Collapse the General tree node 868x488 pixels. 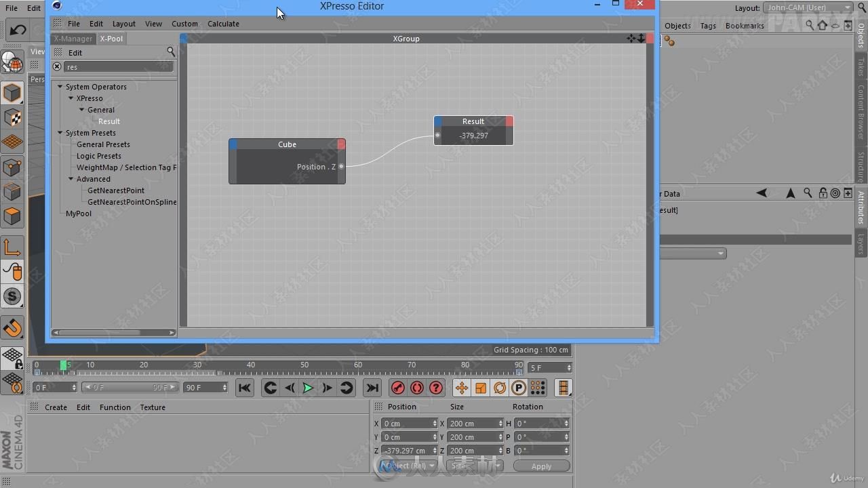(81, 110)
